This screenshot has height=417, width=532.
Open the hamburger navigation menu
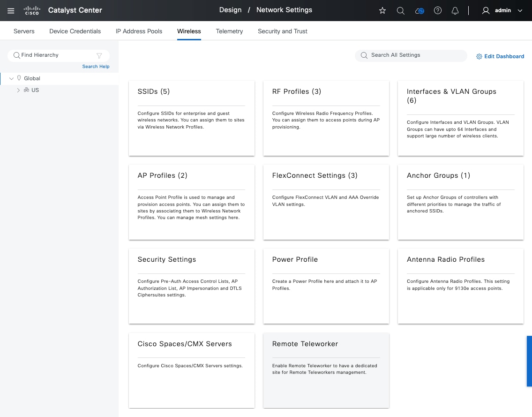coord(11,10)
